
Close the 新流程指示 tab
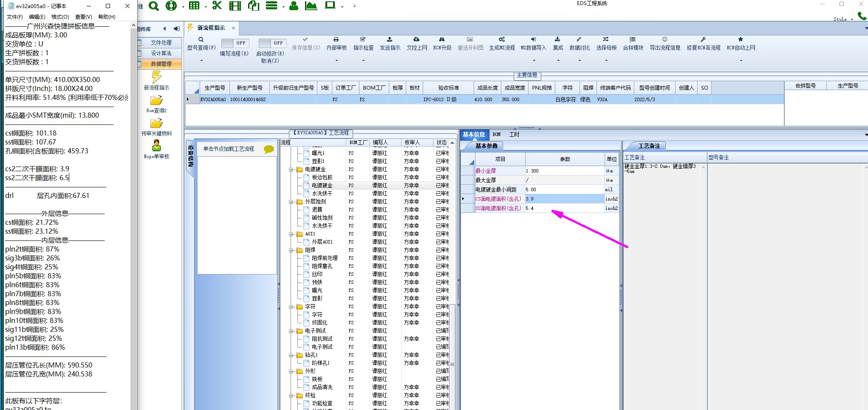(233, 28)
